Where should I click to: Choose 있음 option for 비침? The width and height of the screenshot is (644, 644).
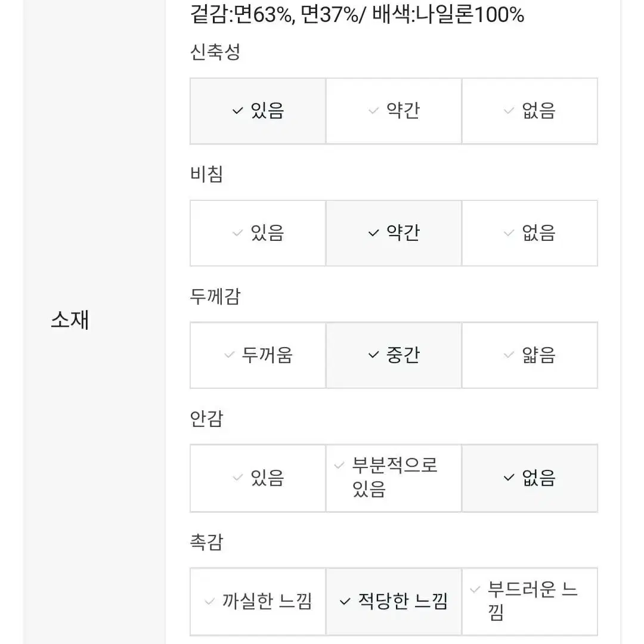point(258,233)
